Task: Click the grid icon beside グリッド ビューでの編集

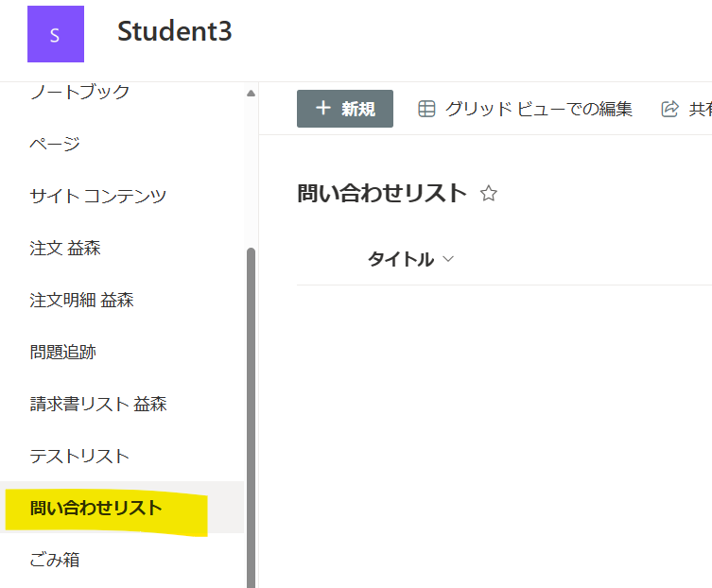Action: point(426,109)
